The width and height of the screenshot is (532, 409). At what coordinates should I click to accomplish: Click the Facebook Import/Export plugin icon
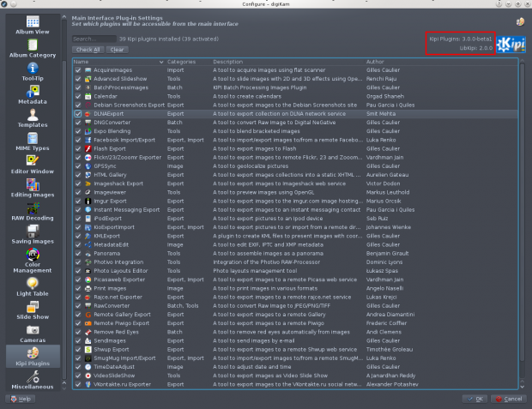click(88, 140)
